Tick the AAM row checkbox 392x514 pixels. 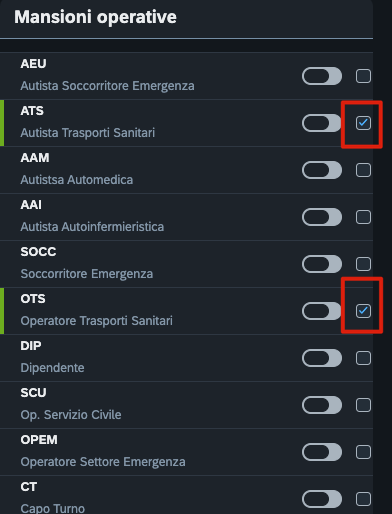363,170
